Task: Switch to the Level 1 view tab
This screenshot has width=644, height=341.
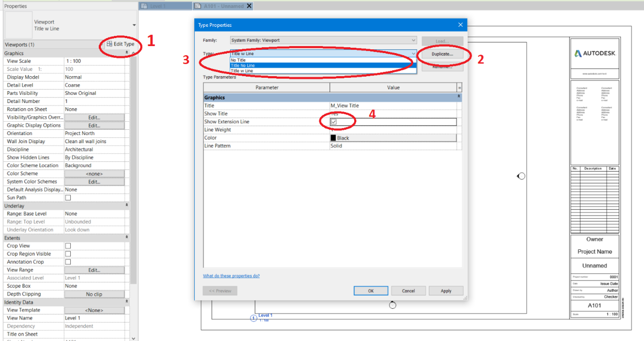Action: click(165, 6)
